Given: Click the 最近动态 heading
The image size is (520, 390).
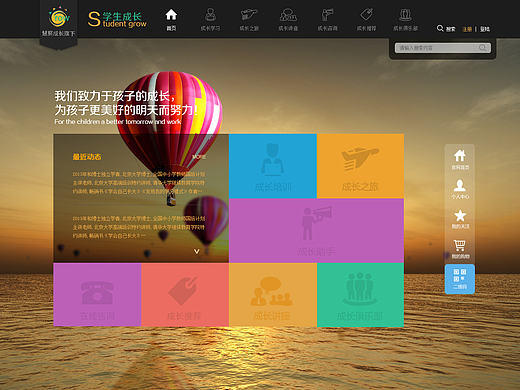Looking at the screenshot, I should click(87, 157).
